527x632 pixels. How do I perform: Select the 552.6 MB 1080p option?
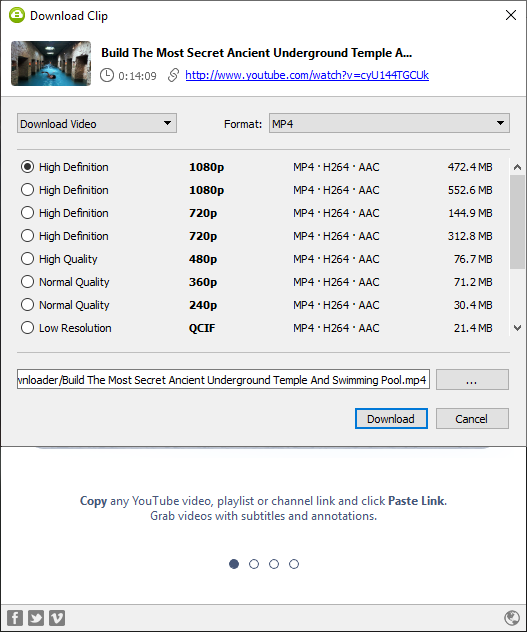pyautogui.click(x=27, y=190)
